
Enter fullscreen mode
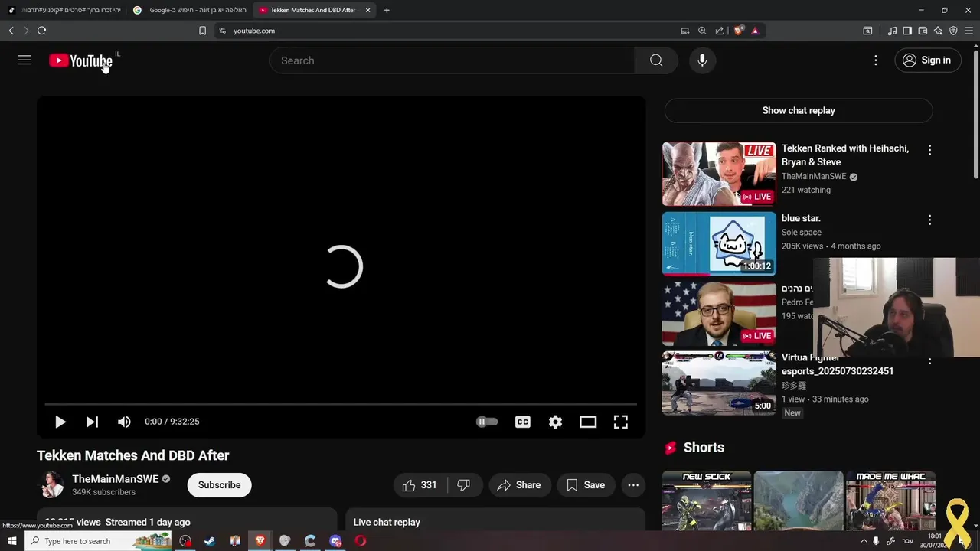[621, 422]
